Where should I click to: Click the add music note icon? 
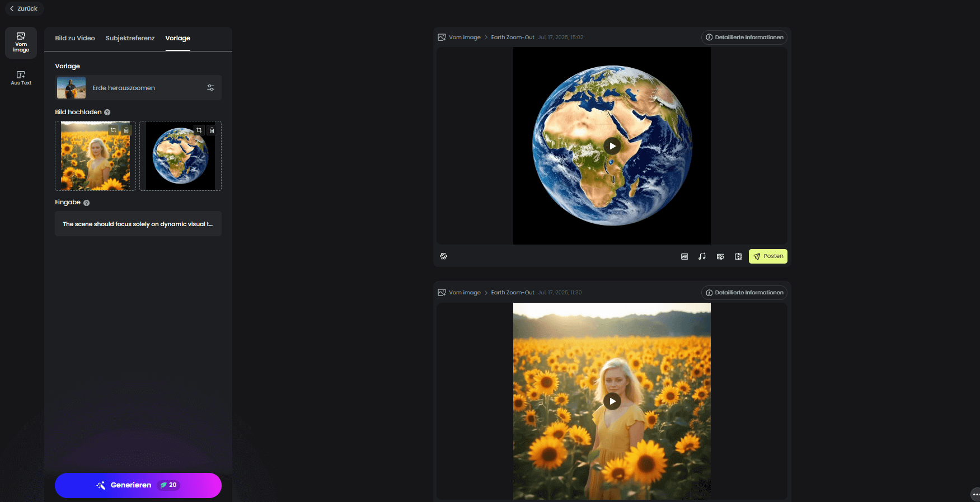pyautogui.click(x=702, y=256)
